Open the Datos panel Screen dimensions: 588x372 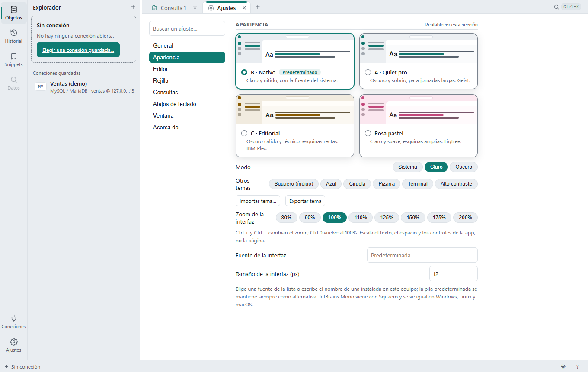(x=14, y=83)
